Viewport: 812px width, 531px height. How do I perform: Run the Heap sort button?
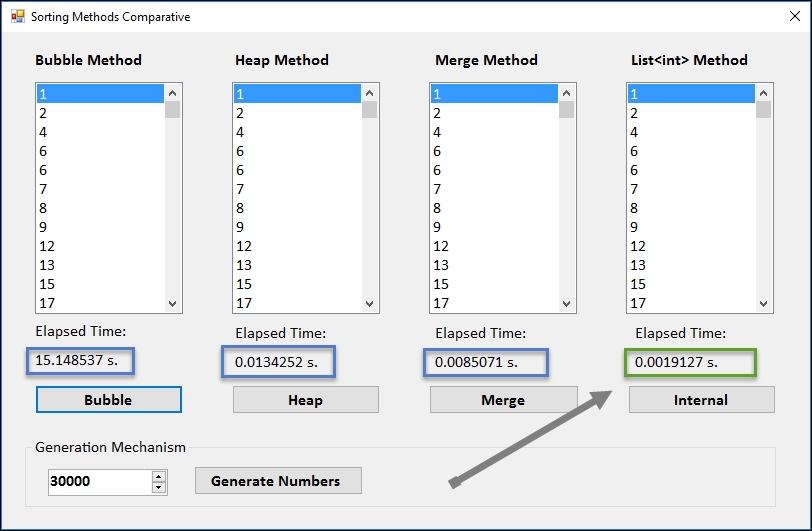point(306,399)
